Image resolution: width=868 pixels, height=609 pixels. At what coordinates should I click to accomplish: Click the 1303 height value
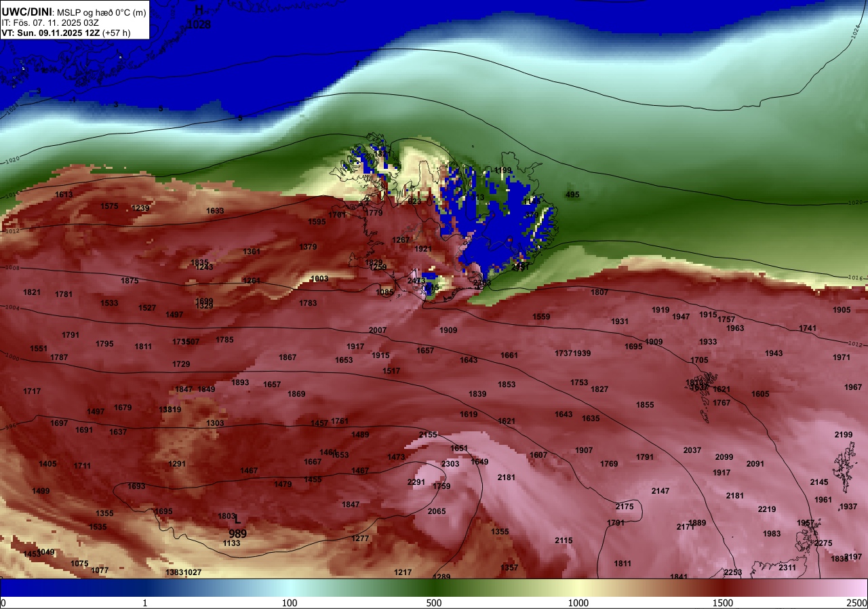coord(215,423)
